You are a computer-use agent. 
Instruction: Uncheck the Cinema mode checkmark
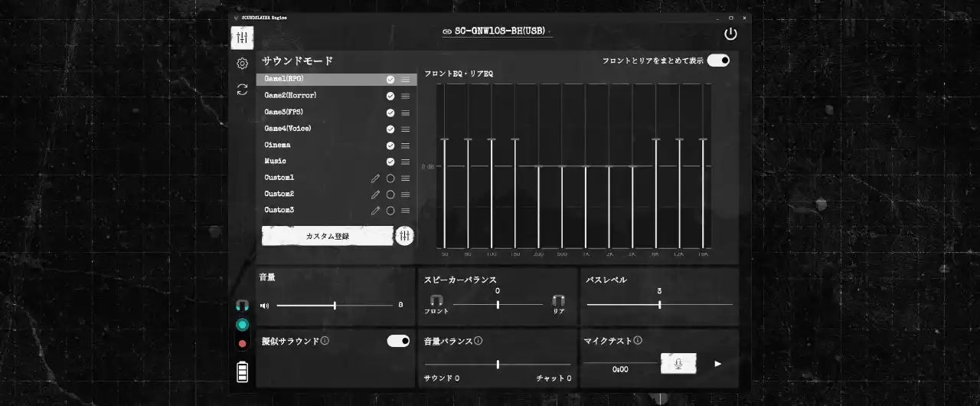[390, 146]
